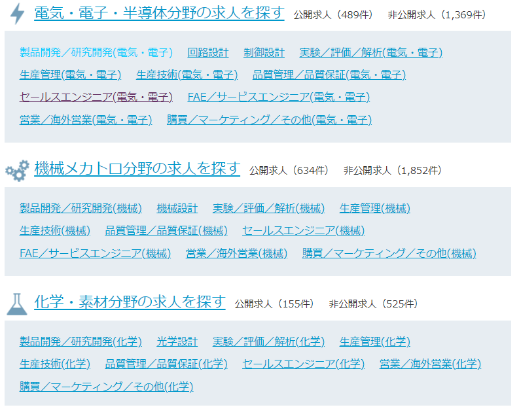The width and height of the screenshot is (519, 420).
Task: Open the 光学設計 link
Action: [x=177, y=342]
